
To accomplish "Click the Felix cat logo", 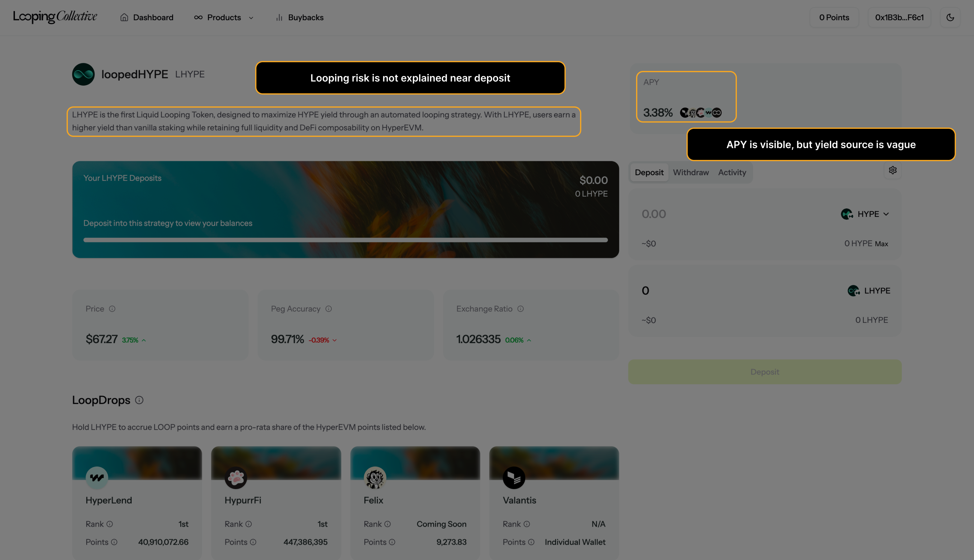I will pyautogui.click(x=375, y=478).
